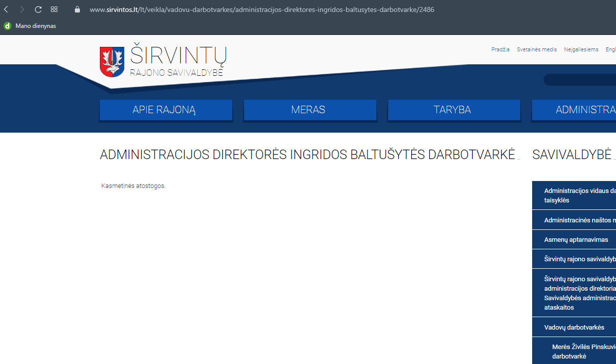Open the browser grid apps icon

54,9
